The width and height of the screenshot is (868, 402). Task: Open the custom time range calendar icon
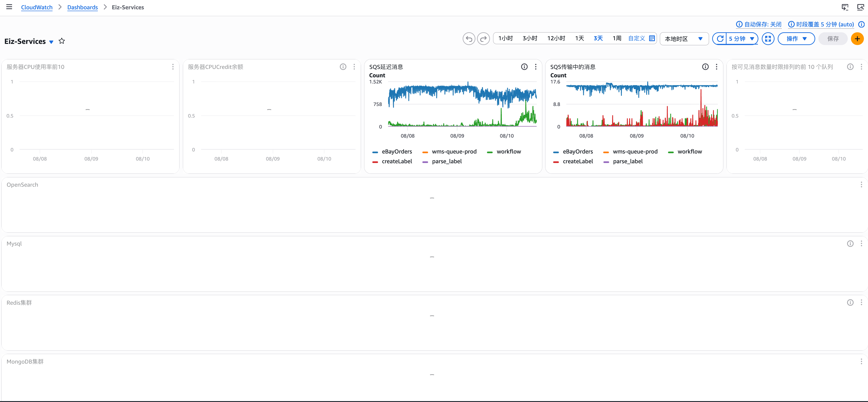click(x=652, y=38)
